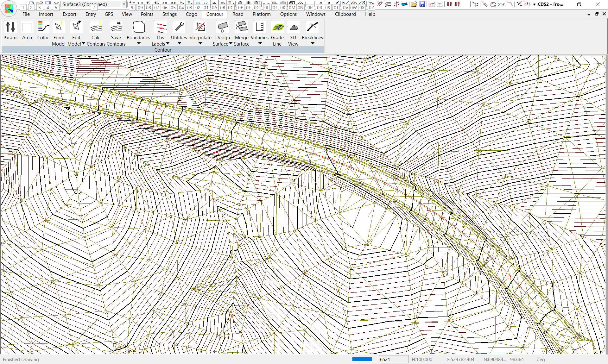Select the Grade Line tool

point(277,28)
